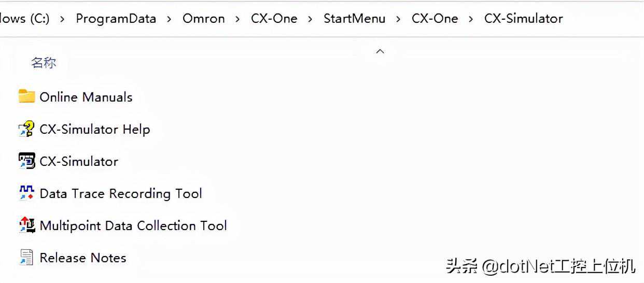Click the Data Trace Recording Tool icon
644x283 pixels.
coord(26,193)
